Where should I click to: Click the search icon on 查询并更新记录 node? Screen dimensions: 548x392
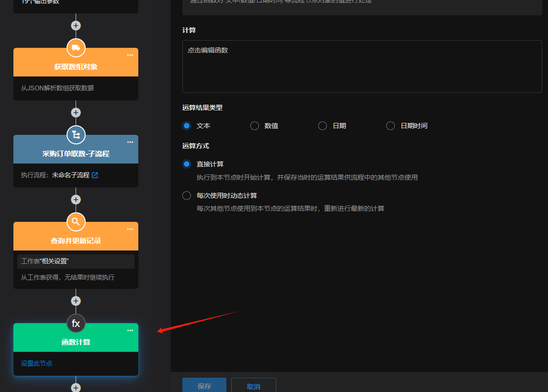(x=76, y=222)
